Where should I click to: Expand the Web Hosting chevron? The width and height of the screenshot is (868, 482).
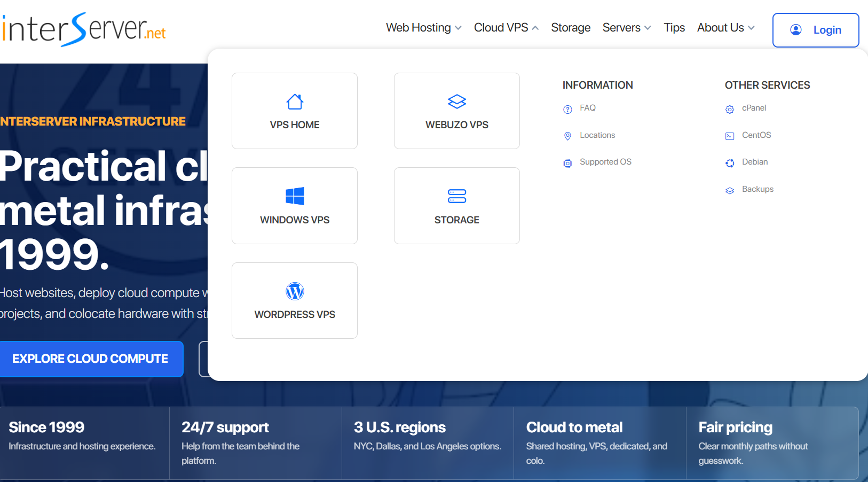[x=458, y=28]
